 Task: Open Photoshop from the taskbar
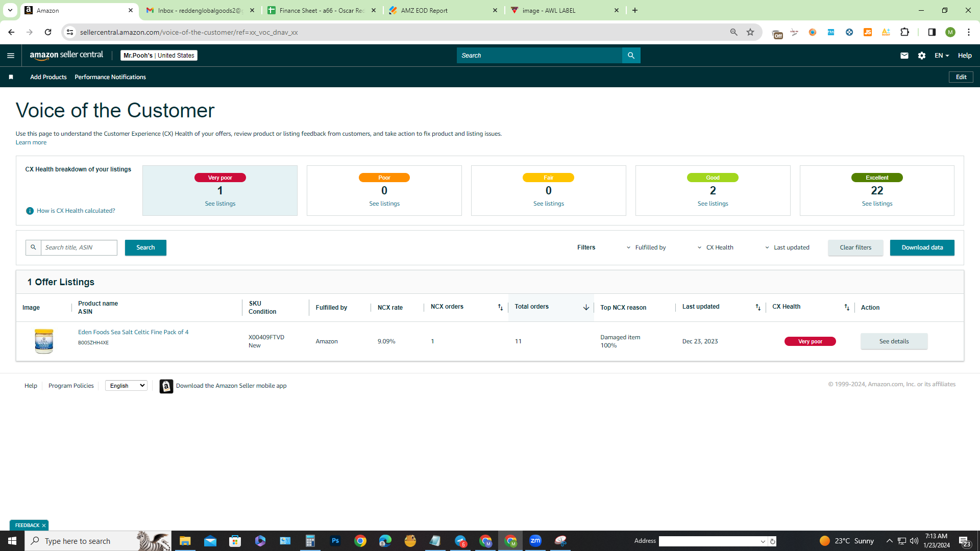[x=335, y=541]
